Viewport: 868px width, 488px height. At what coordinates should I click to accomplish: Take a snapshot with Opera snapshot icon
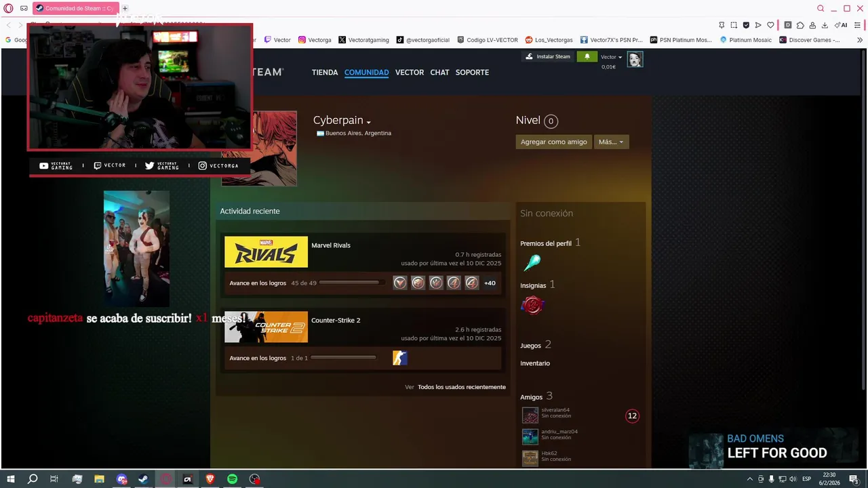point(734,25)
